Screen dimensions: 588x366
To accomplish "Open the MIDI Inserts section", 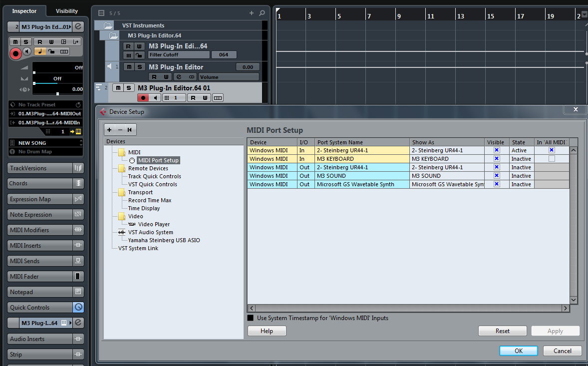I will (x=40, y=245).
